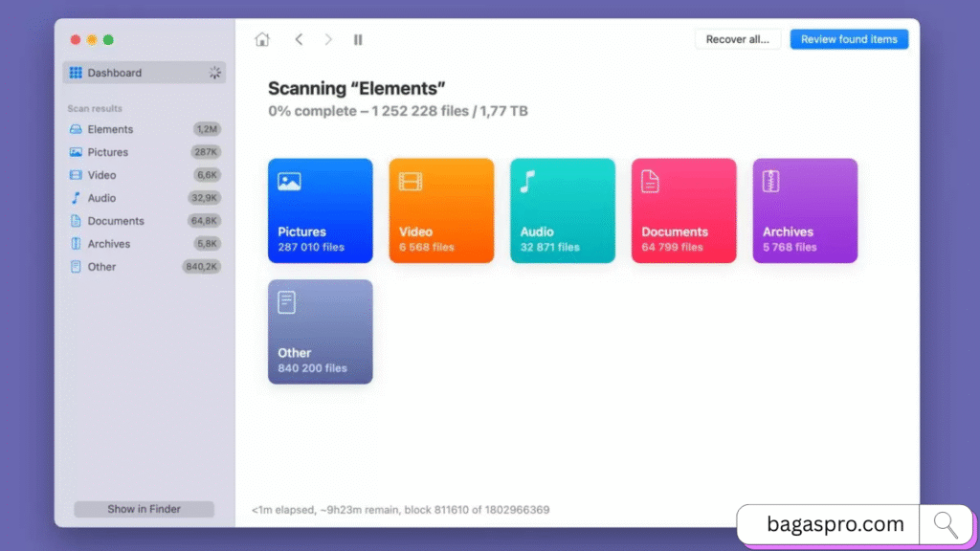Image resolution: width=980 pixels, height=551 pixels.
Task: Open the blue Pictures tile
Action: tap(320, 210)
